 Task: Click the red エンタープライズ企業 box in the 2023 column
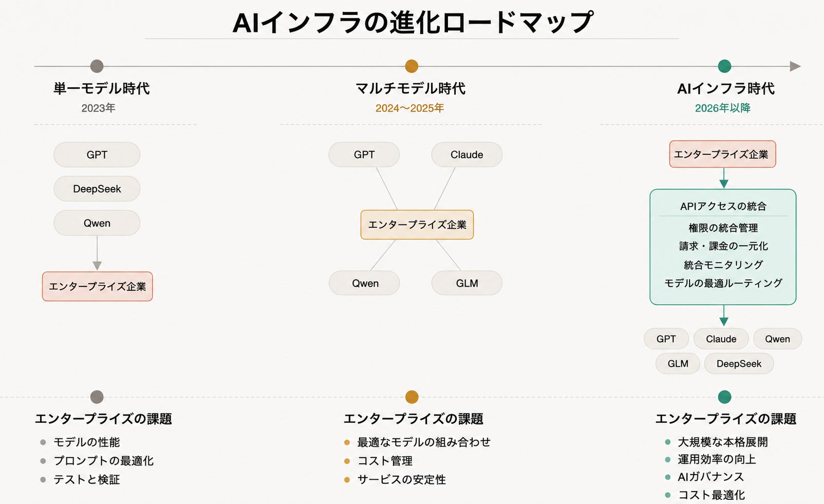(97, 286)
